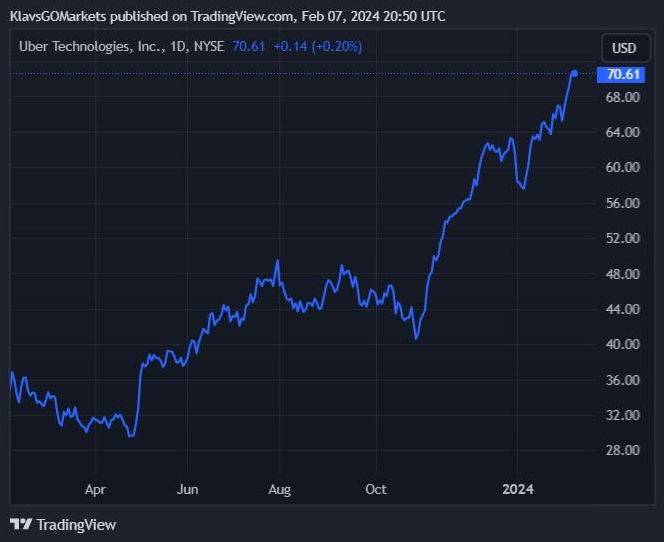Viewport: 664px width, 542px height.
Task: Click the 40.00 price axis label
Action: pyautogui.click(x=622, y=344)
